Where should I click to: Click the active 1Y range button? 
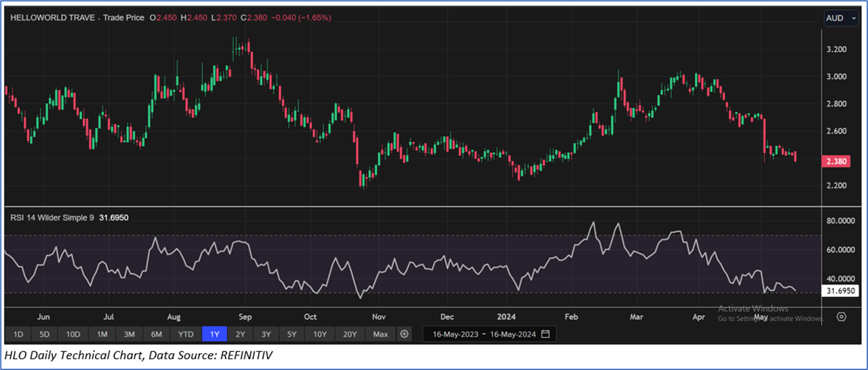214,334
